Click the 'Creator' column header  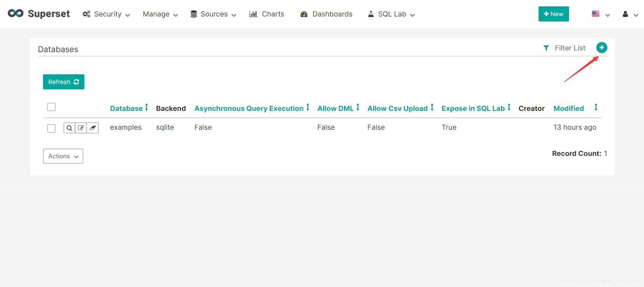tap(531, 109)
